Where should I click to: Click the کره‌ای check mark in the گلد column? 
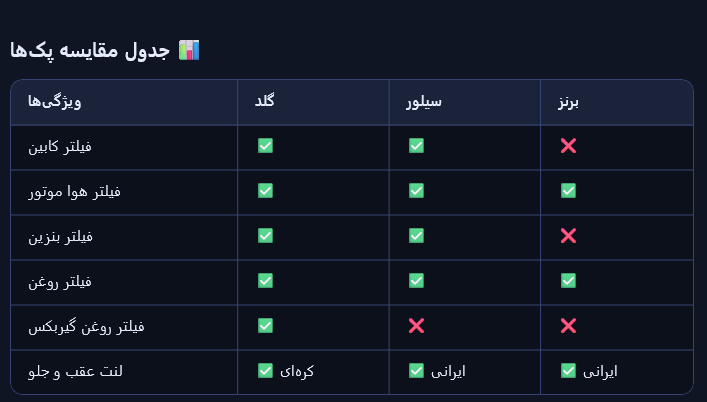pos(265,371)
